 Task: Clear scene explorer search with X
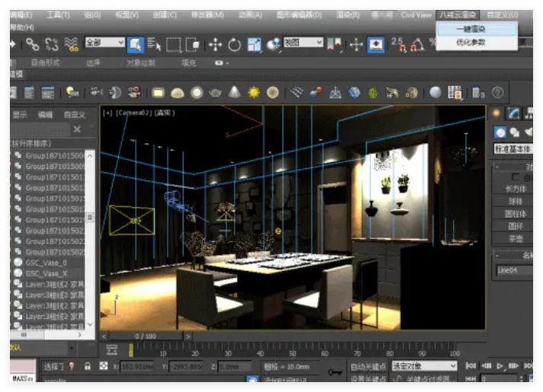(x=77, y=129)
